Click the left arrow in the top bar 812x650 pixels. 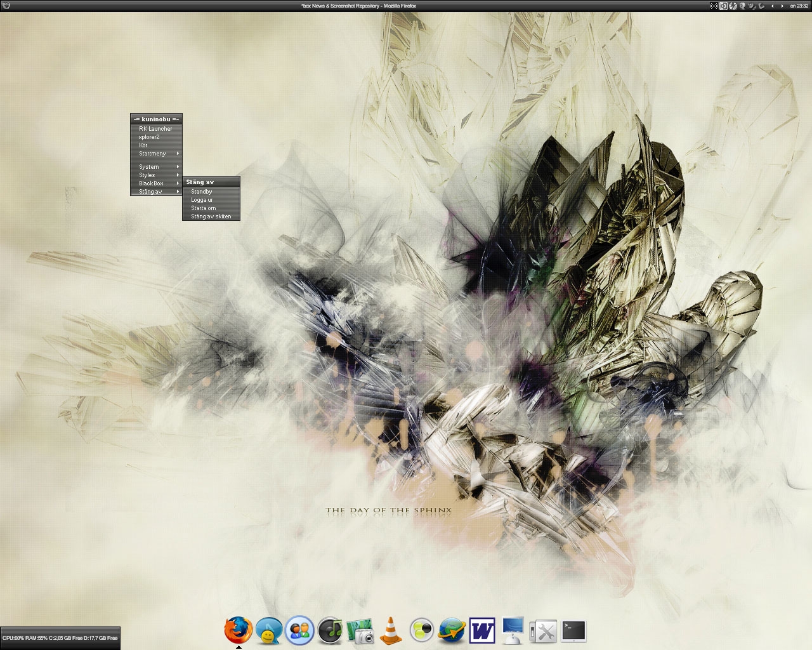[x=772, y=6]
